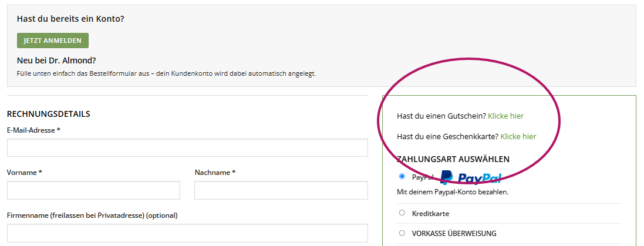Viewport: 644px width, 246px height.
Task: Click the 'Hast du bereits ein Konto?' heading
Action: [x=70, y=19]
